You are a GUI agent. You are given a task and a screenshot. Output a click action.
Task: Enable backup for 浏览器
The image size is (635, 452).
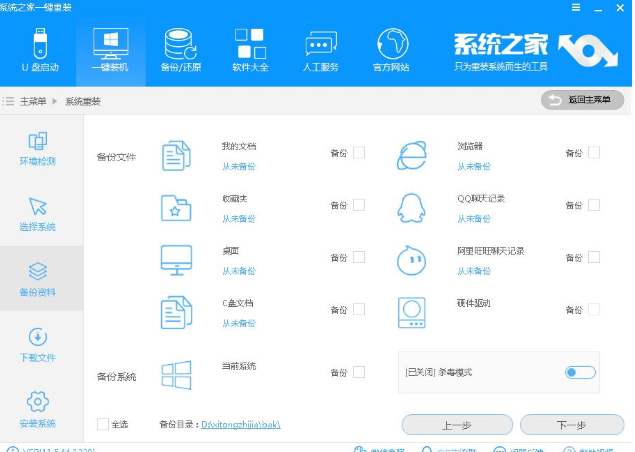(594, 153)
